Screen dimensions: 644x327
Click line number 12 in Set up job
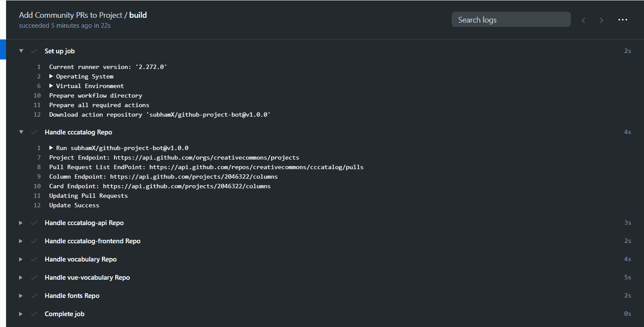pyautogui.click(x=37, y=114)
